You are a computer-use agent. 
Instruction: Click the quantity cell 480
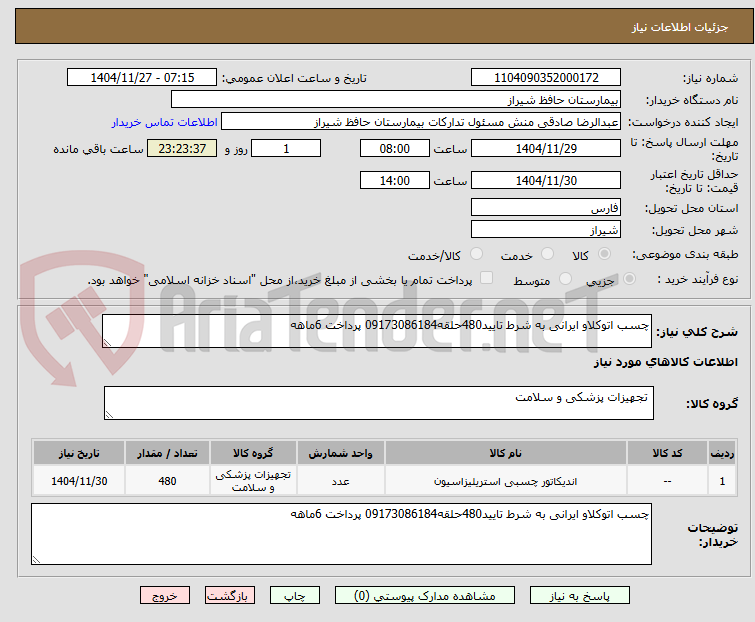point(167,481)
